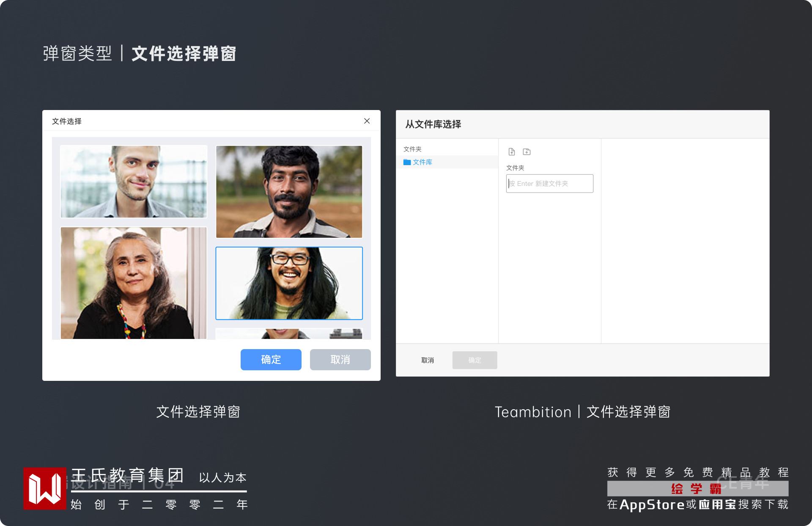Select the partially visible bottom photo

[x=289, y=334]
